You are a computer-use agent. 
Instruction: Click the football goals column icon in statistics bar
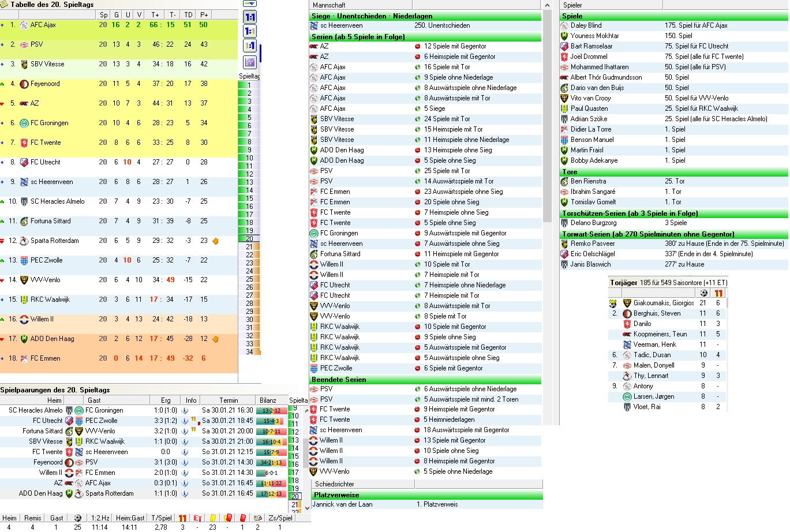[77, 518]
